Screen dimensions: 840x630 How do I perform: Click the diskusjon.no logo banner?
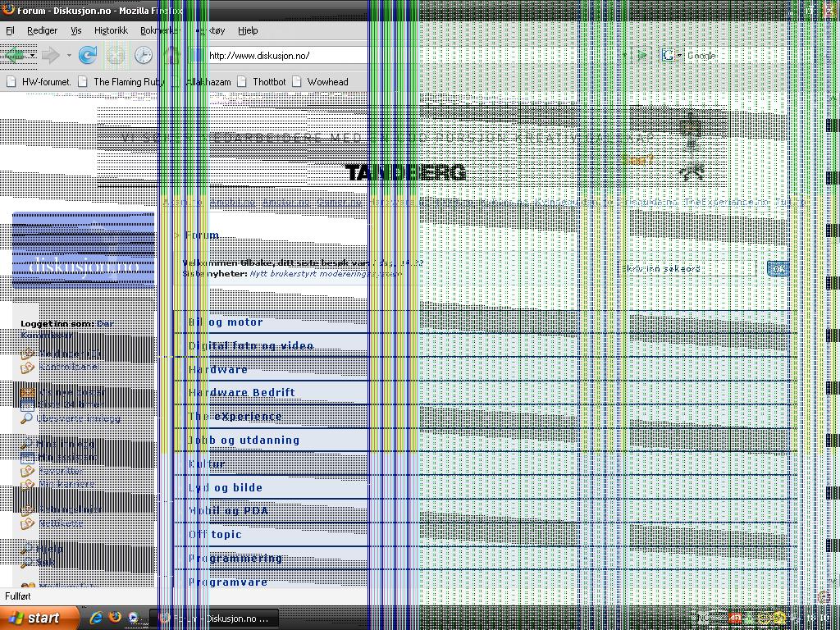(83, 250)
